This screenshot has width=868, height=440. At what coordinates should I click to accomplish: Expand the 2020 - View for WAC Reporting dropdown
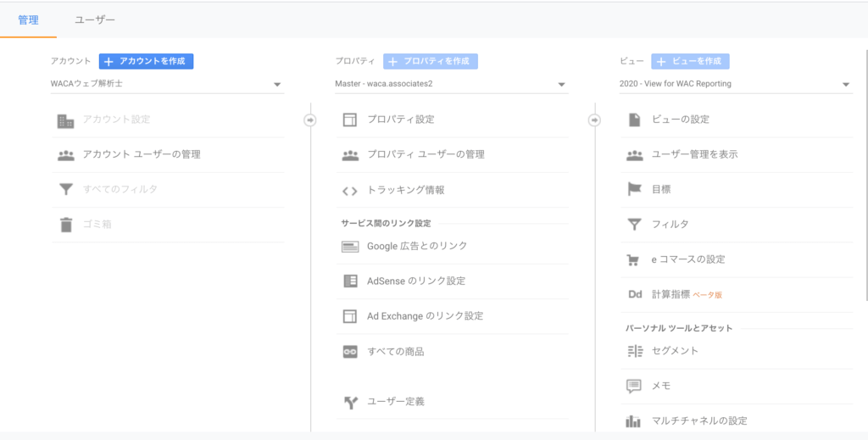click(736, 84)
